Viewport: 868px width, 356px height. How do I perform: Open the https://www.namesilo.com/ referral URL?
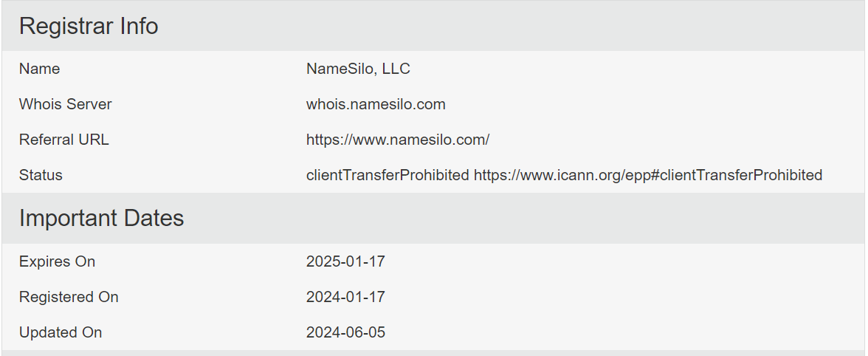398,140
